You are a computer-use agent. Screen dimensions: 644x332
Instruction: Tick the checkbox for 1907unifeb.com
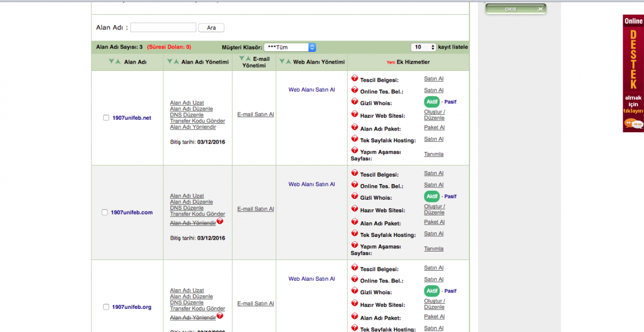coord(105,212)
